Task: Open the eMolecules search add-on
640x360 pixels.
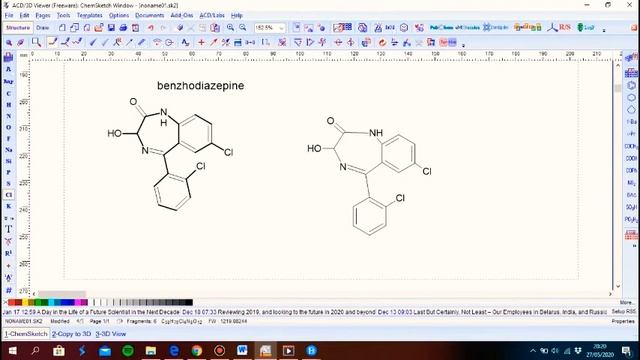Action: pos(467,28)
